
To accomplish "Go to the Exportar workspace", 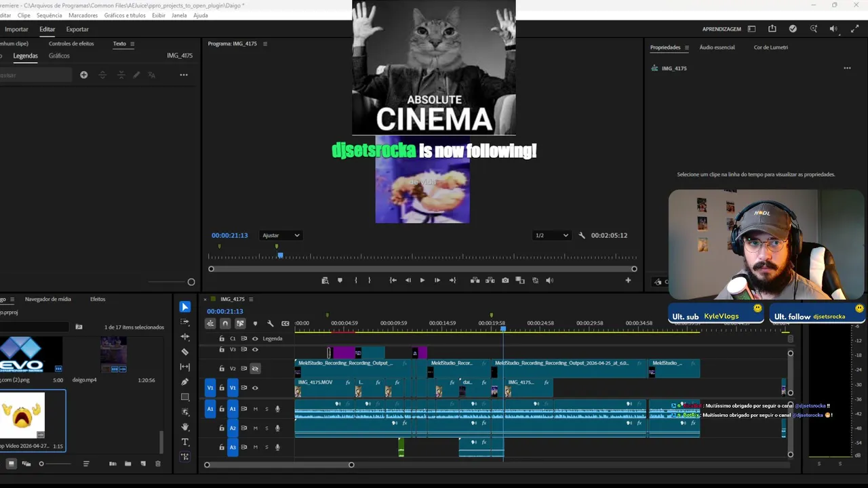I will pyautogui.click(x=77, y=29).
